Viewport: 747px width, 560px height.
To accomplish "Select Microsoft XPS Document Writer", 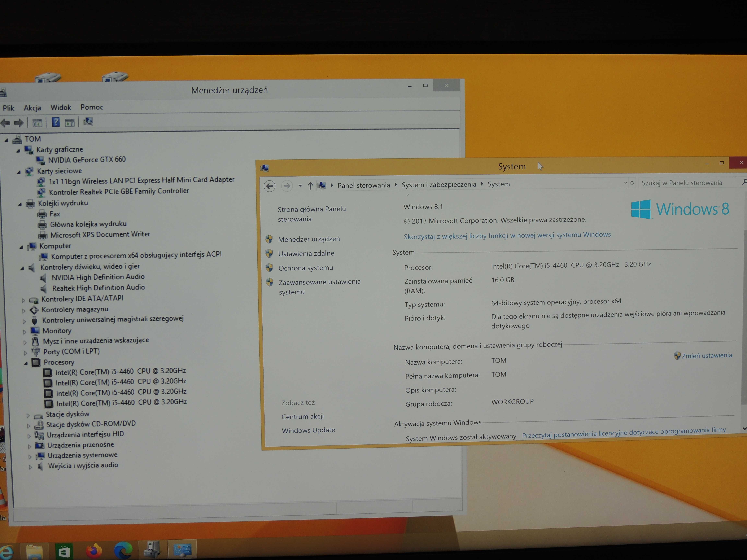I will (x=100, y=234).
